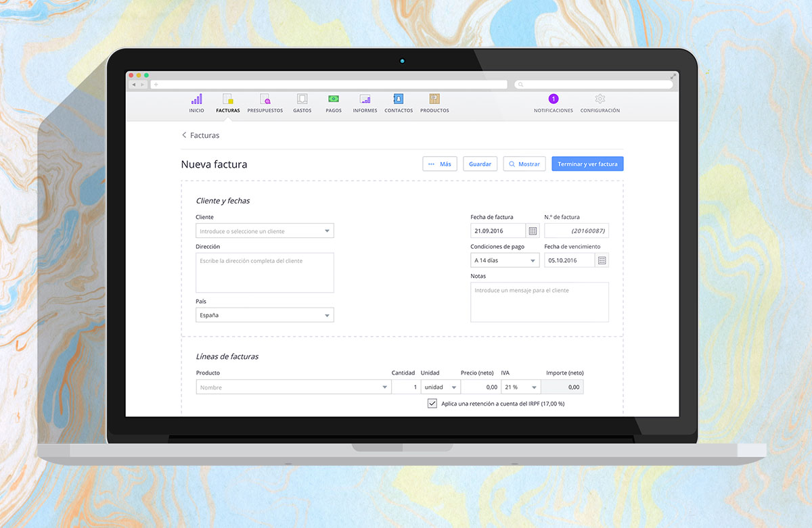
Task: Click the browser forward arrow
Action: tap(141, 85)
